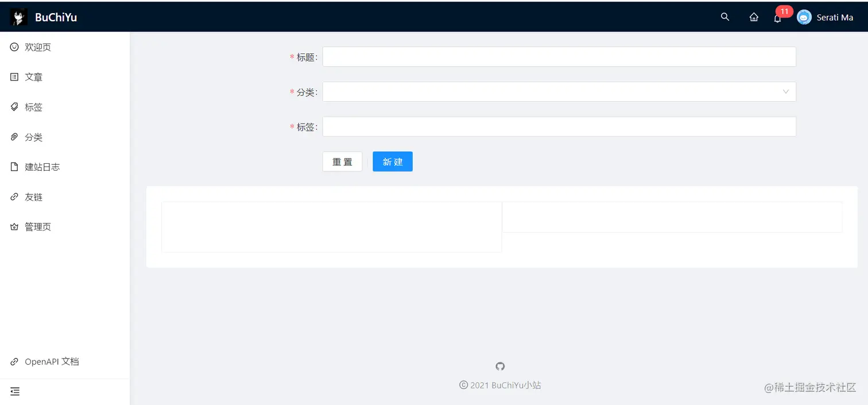The width and height of the screenshot is (868, 405).
Task: Click the Serati Ma user avatar
Action: point(804,17)
